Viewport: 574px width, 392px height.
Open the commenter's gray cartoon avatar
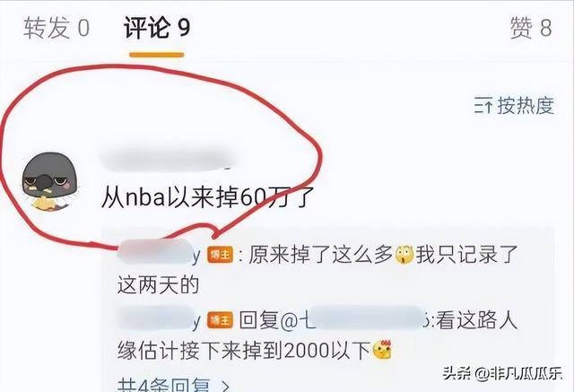49,182
